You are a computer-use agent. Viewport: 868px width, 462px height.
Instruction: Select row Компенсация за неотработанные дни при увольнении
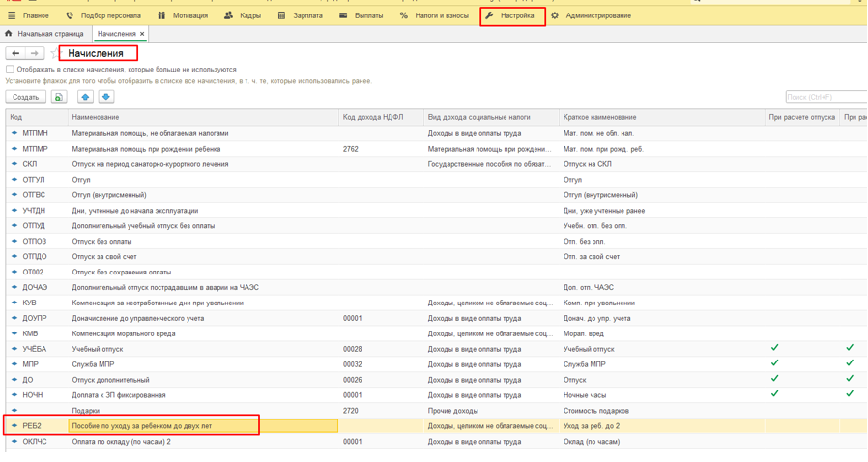[436, 303]
